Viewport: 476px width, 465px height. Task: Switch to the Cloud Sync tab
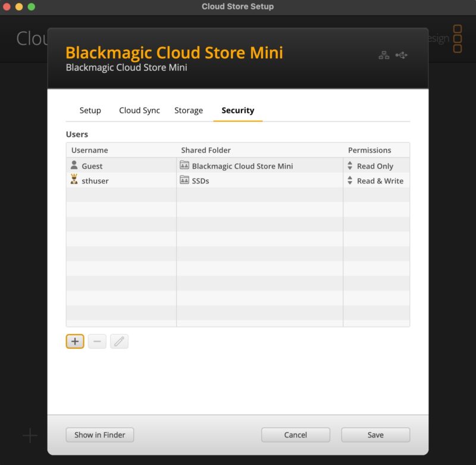[x=139, y=110]
